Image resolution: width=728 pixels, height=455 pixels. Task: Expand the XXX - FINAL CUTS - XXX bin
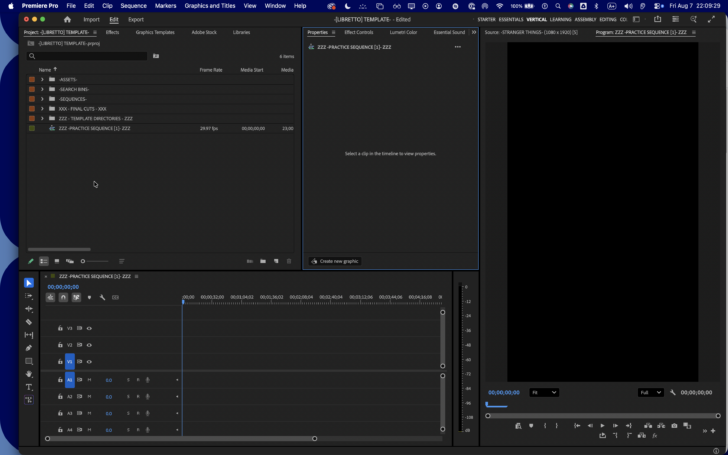click(42, 109)
